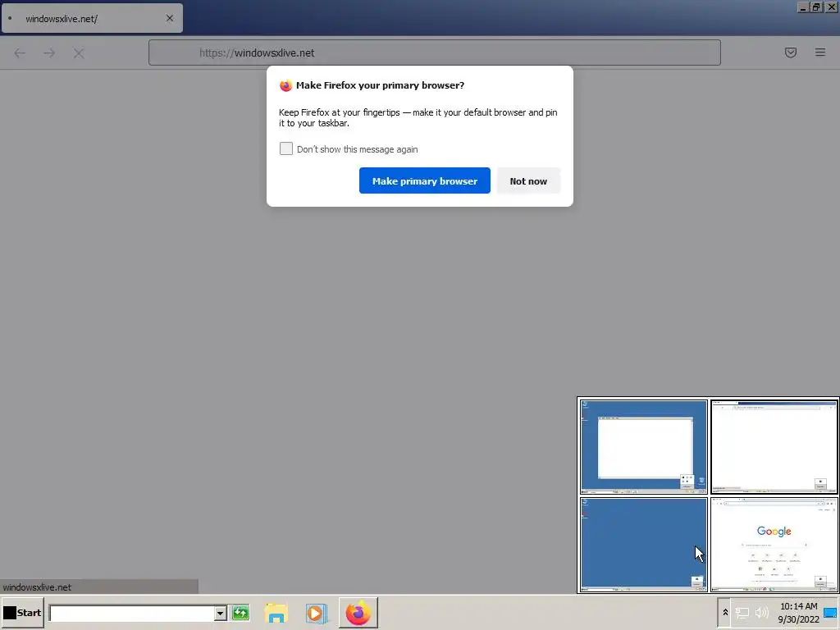This screenshot has height=630, width=840.
Task: Close the Firefox window
Action: (x=831, y=7)
